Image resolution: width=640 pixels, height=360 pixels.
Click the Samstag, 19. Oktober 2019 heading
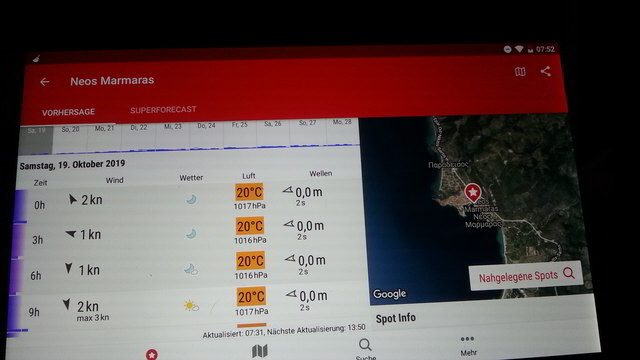72,164
